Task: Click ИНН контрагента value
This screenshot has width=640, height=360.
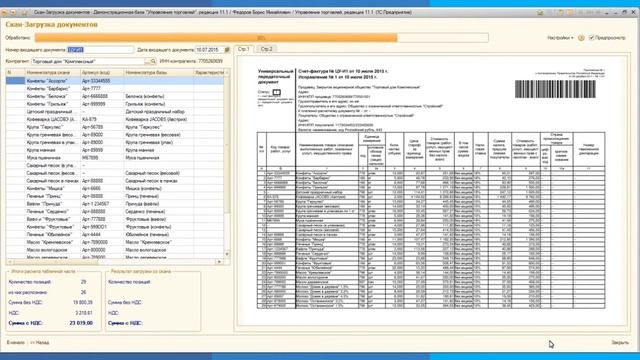Action: (x=210, y=61)
